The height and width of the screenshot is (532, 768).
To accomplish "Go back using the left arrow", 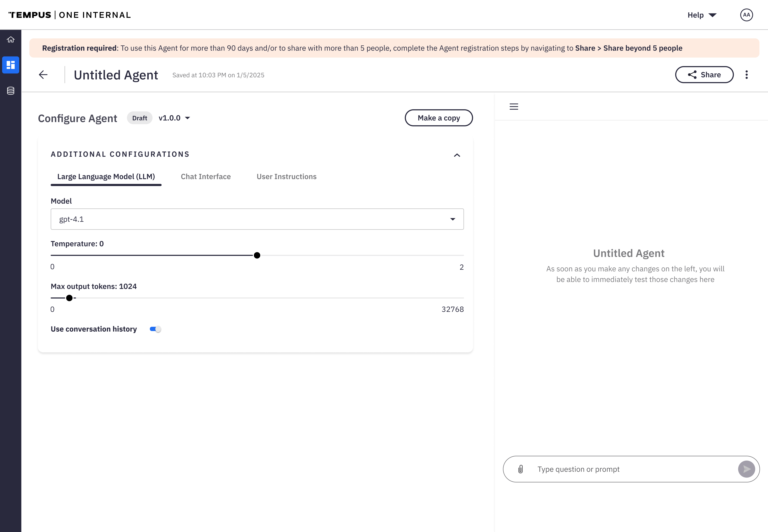I will [x=43, y=75].
